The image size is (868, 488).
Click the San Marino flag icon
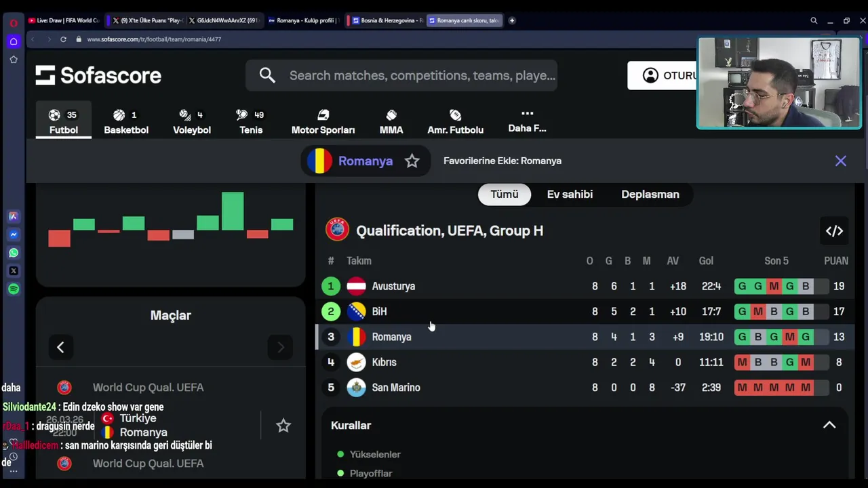click(x=356, y=388)
